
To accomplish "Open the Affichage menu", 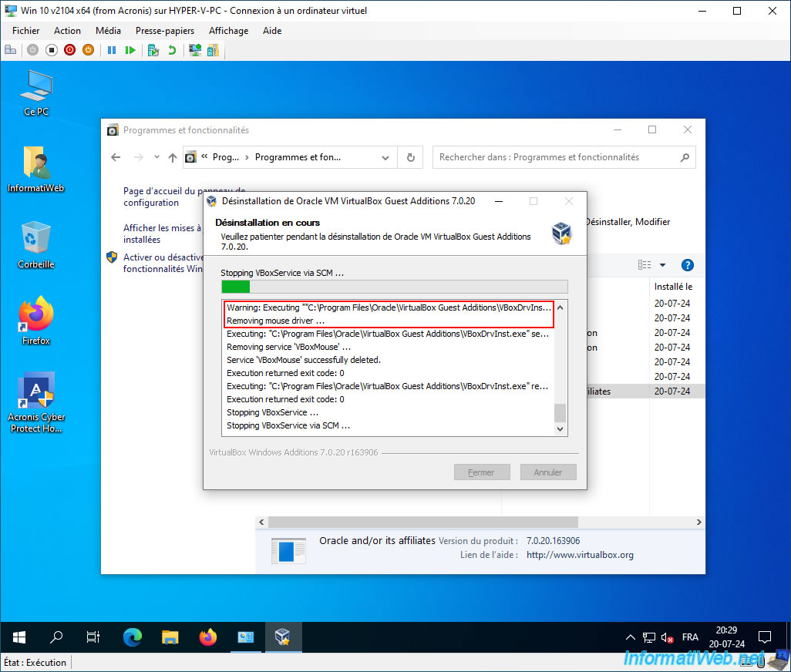I will [228, 31].
